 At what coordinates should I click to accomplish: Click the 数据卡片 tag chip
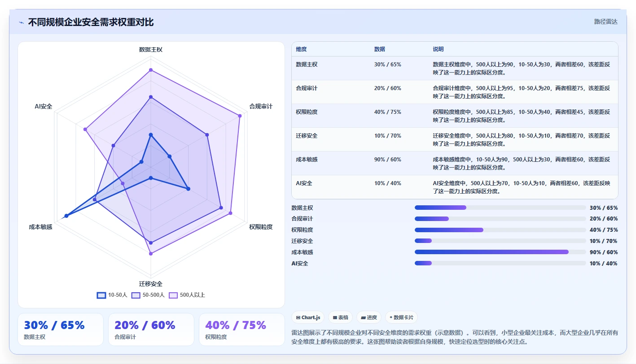pyautogui.click(x=401, y=317)
